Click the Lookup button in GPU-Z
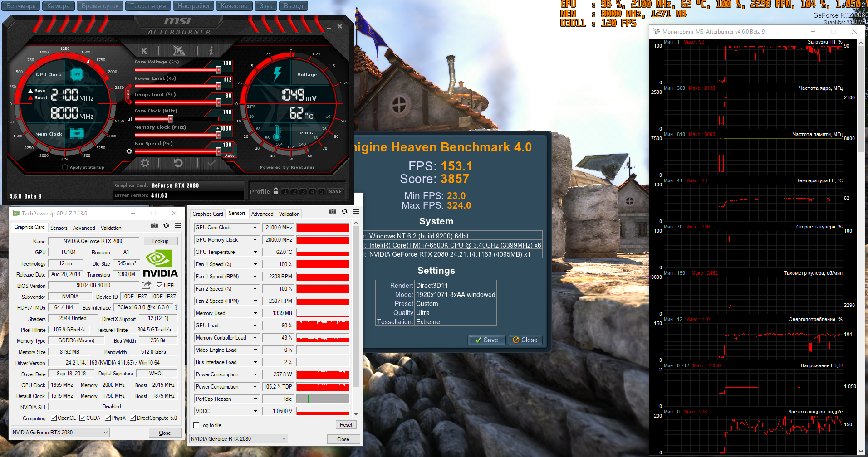 pos(160,241)
